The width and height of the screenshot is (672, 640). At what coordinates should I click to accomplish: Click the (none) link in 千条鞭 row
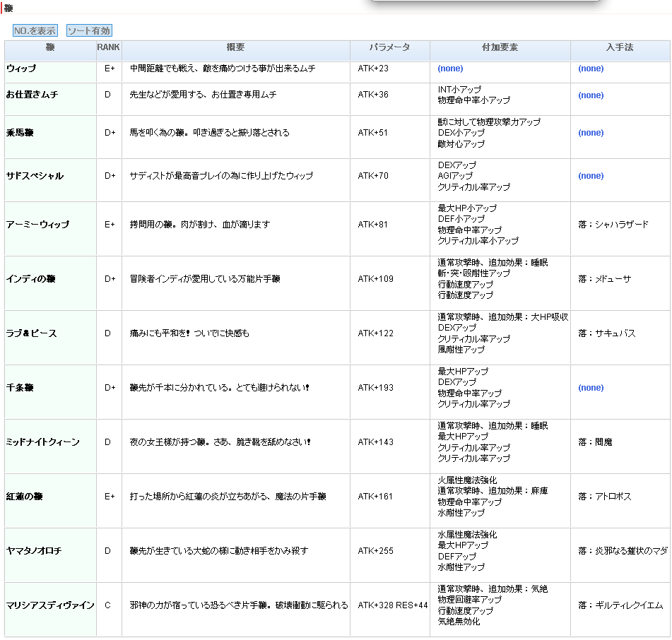pyautogui.click(x=591, y=388)
